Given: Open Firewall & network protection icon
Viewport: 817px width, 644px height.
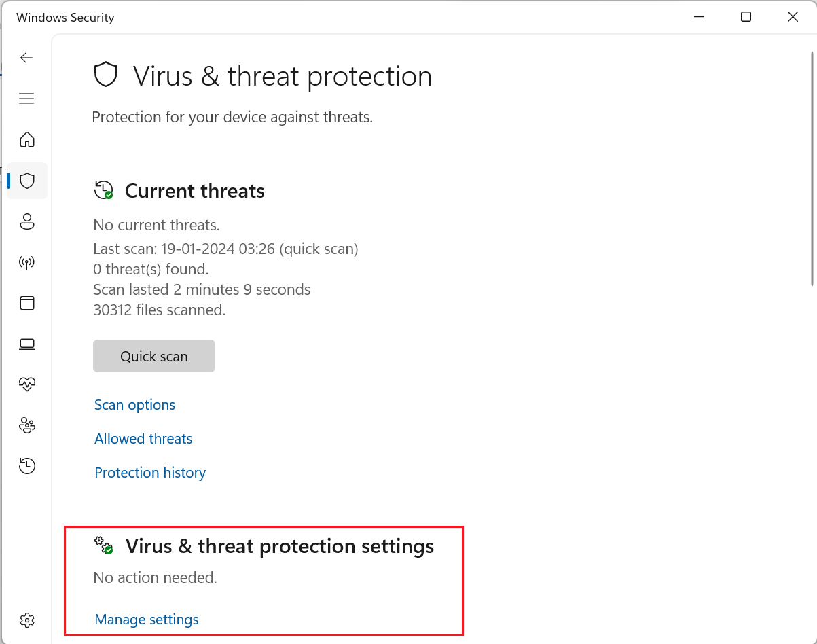Looking at the screenshot, I should (26, 262).
